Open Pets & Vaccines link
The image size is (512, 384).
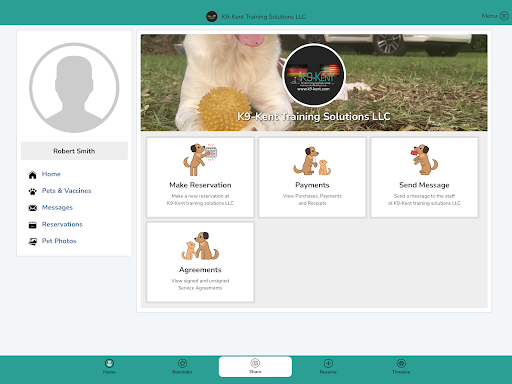tap(66, 191)
